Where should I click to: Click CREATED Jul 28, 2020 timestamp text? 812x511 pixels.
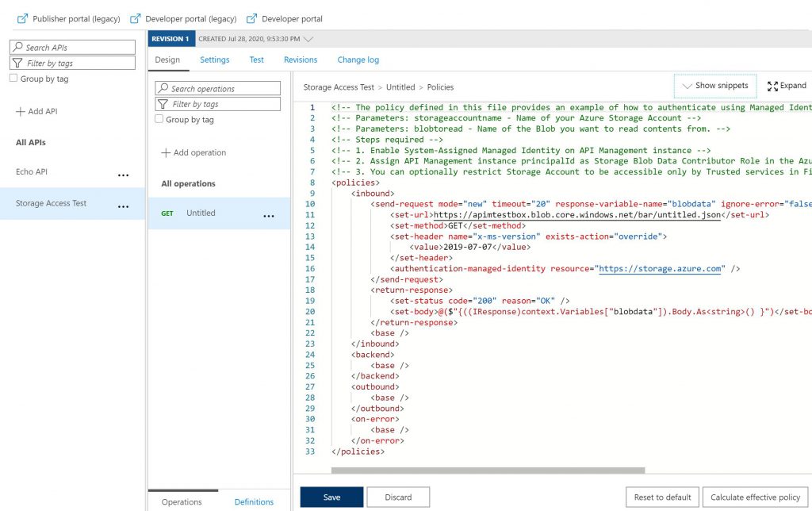click(x=249, y=39)
